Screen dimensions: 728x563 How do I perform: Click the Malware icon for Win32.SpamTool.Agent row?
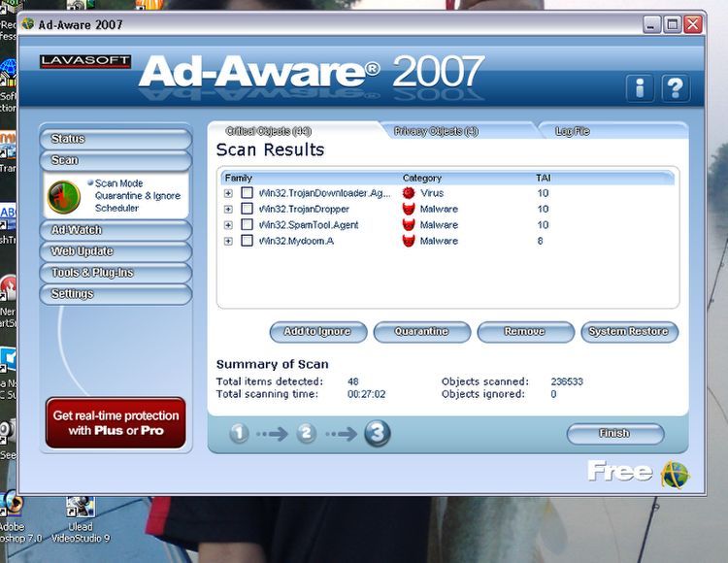409,225
